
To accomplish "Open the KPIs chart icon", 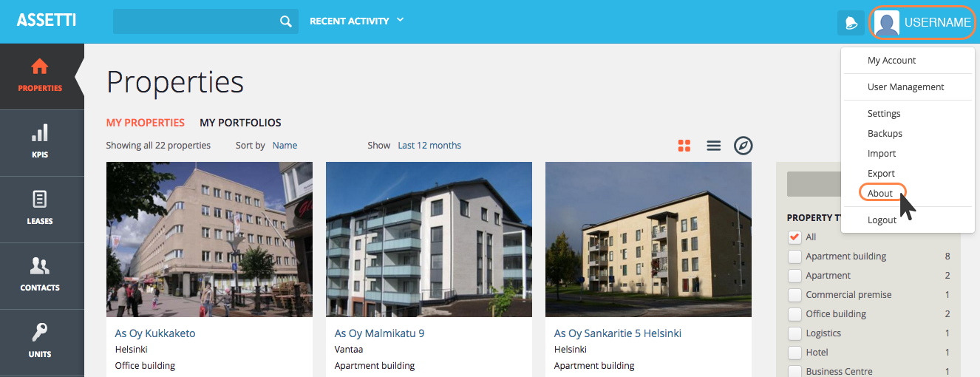I will tap(40, 133).
